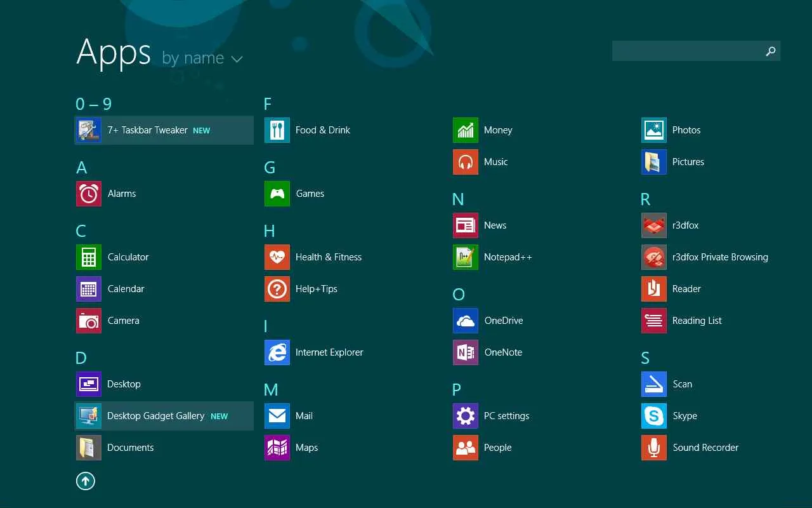Viewport: 812px width, 508px height.
Task: Click the 'A' group header
Action: (81, 168)
